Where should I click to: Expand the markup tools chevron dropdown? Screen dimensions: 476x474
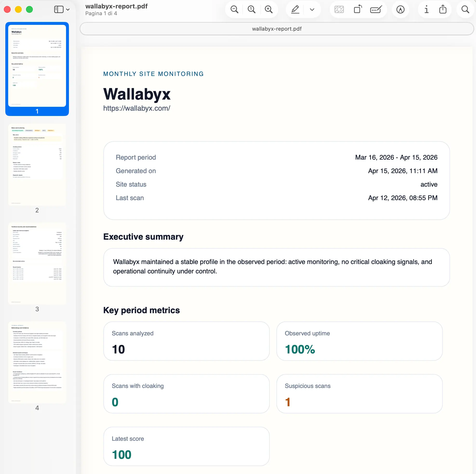tap(312, 10)
